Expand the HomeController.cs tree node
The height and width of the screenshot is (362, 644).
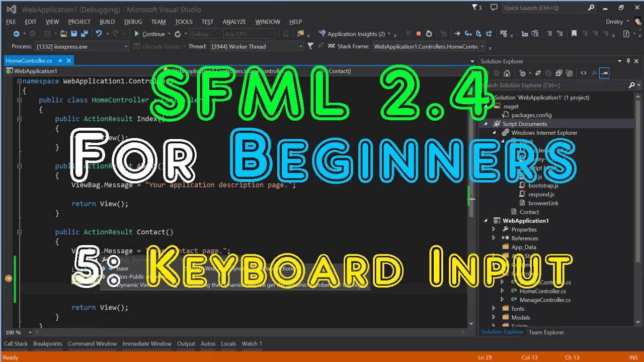pyautogui.click(x=502, y=291)
